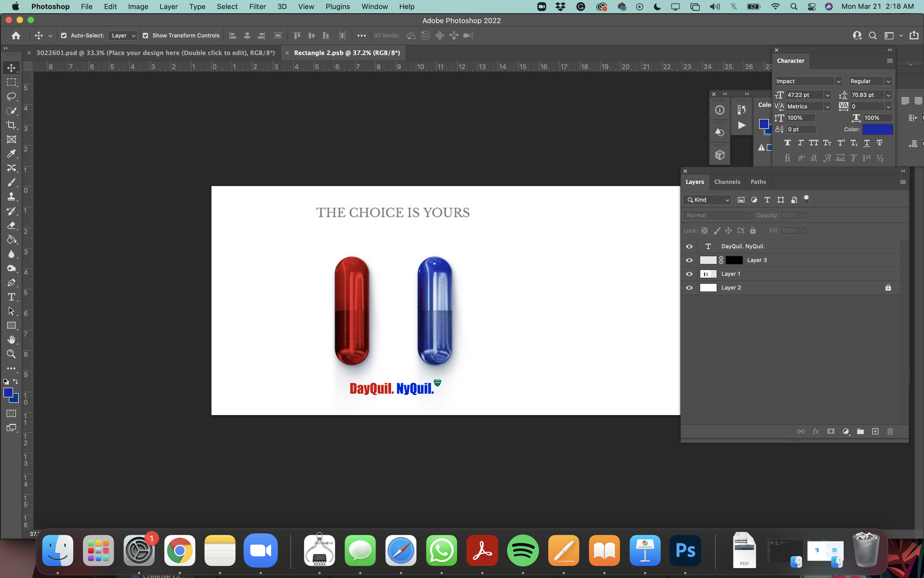Click Add layer style fx icon
The image size is (924, 578).
coord(816,431)
